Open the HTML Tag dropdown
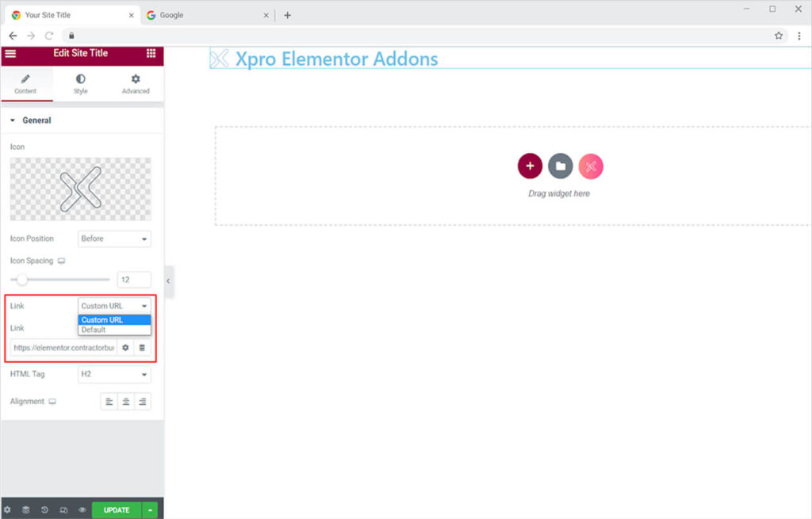The width and height of the screenshot is (812, 519). (114, 374)
